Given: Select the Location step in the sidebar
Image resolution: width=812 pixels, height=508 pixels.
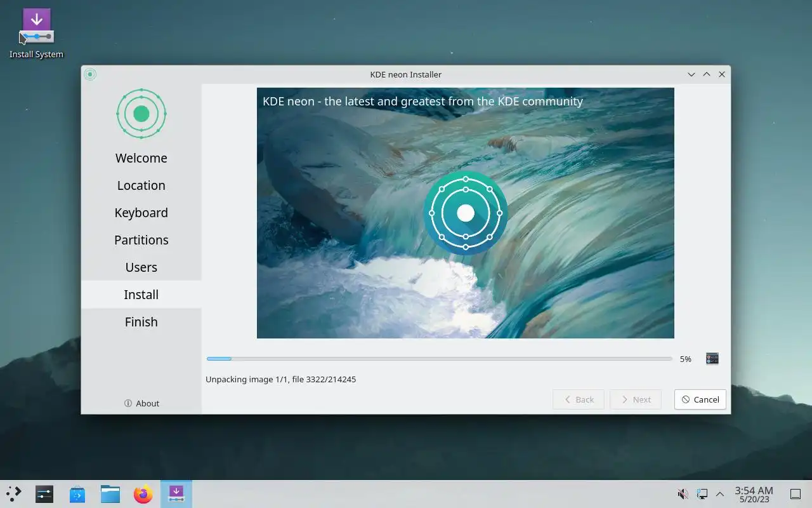Looking at the screenshot, I should pos(141,185).
